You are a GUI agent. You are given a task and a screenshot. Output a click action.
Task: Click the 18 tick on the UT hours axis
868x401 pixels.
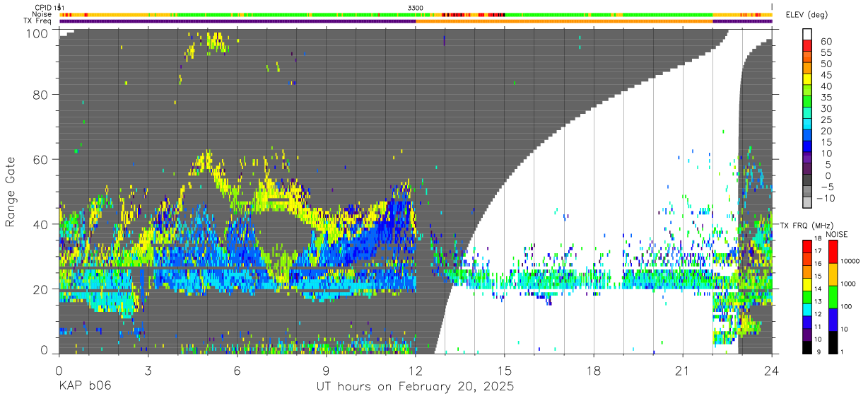coord(594,370)
